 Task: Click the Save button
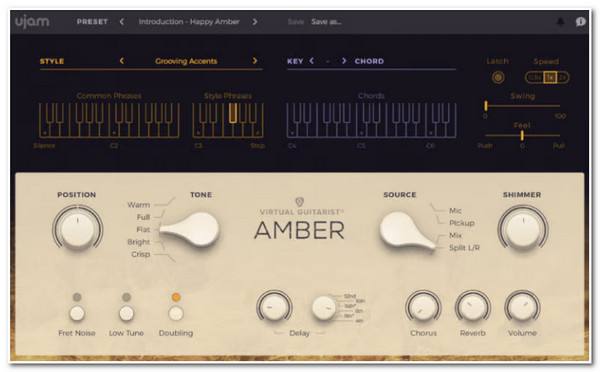pyautogui.click(x=295, y=22)
